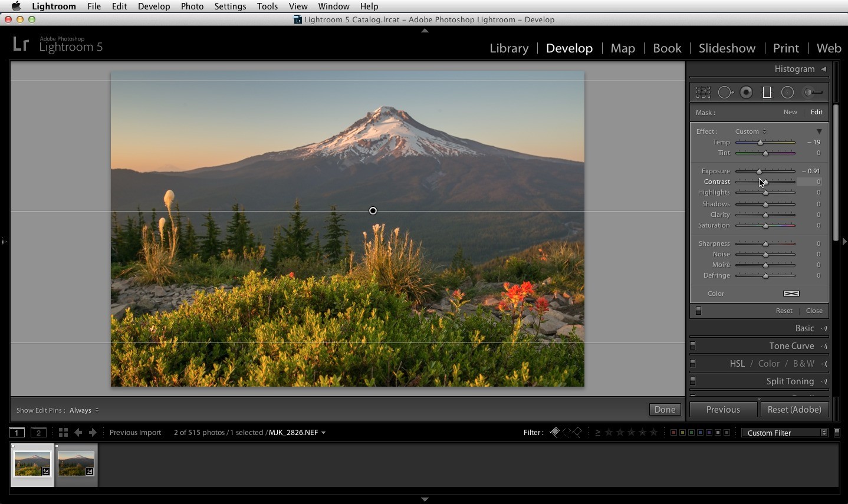Select the Adjustment Brush tool
Image resolution: width=848 pixels, height=504 pixels.
[x=813, y=93]
